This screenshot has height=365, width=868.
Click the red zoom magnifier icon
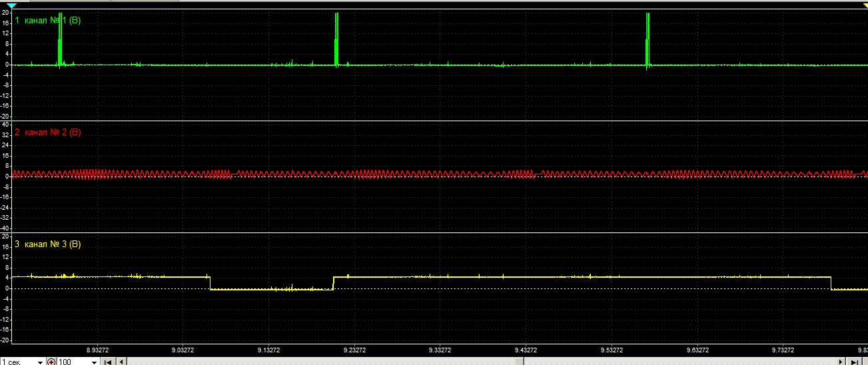click(x=51, y=362)
